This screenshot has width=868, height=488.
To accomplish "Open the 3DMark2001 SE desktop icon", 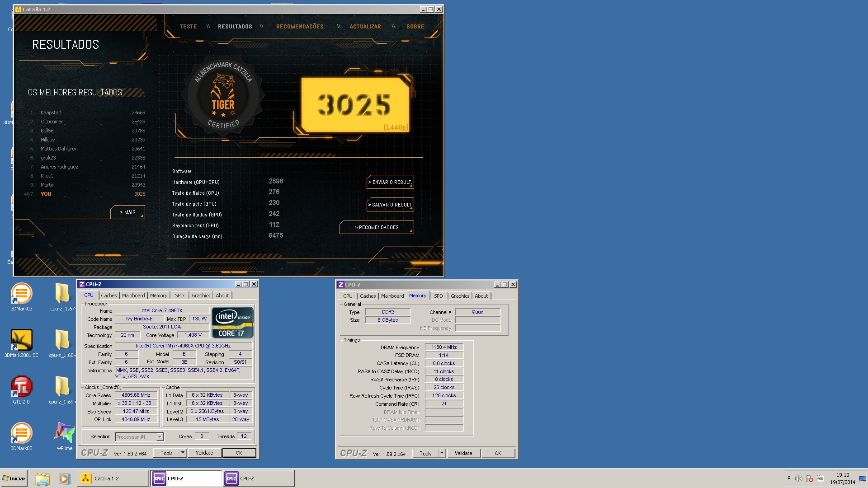I will tap(21, 343).
